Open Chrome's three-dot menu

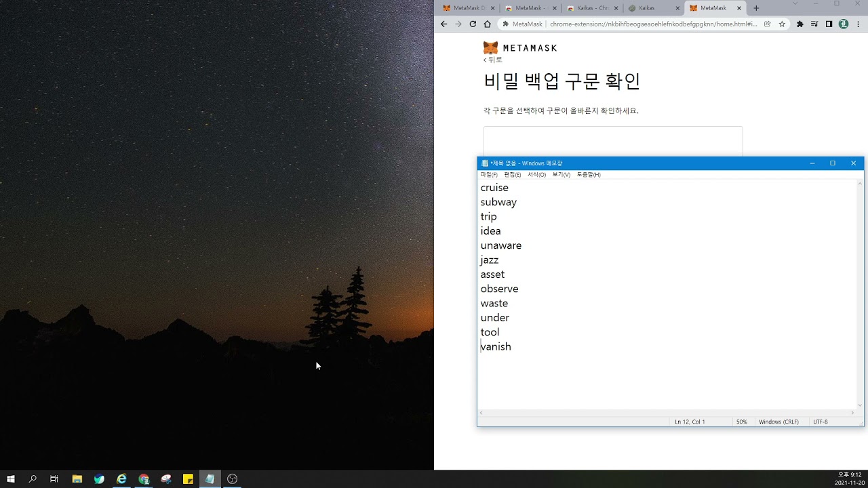[858, 24]
